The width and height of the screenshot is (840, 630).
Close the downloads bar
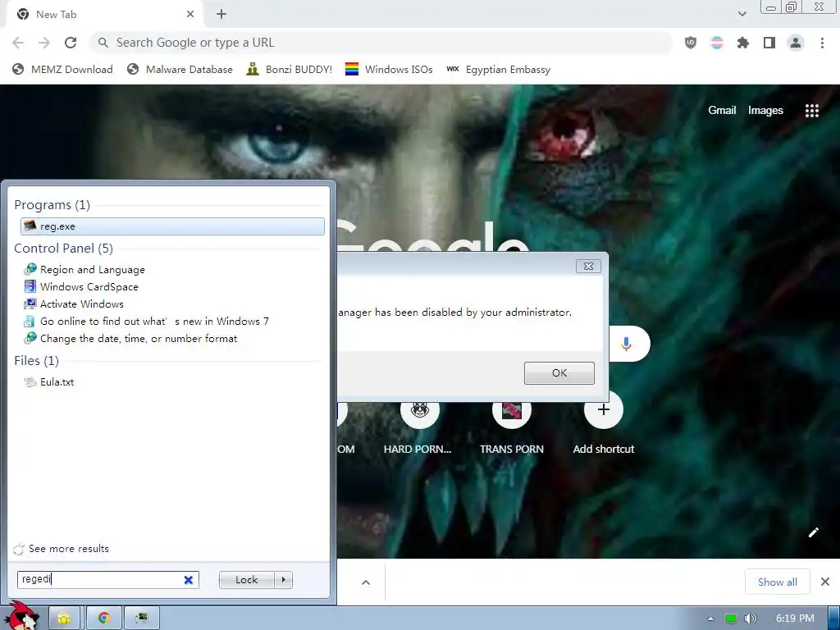(x=825, y=582)
